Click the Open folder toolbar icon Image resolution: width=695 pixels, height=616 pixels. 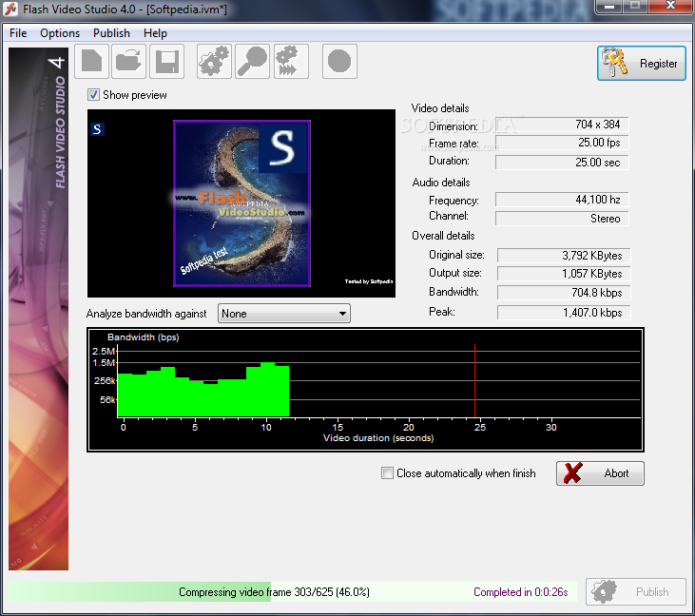tap(129, 61)
